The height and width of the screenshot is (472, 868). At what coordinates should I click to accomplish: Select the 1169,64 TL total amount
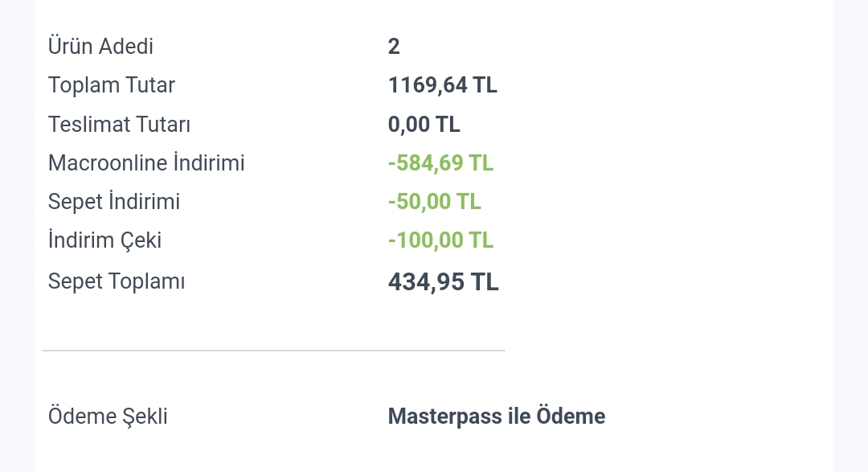click(442, 85)
